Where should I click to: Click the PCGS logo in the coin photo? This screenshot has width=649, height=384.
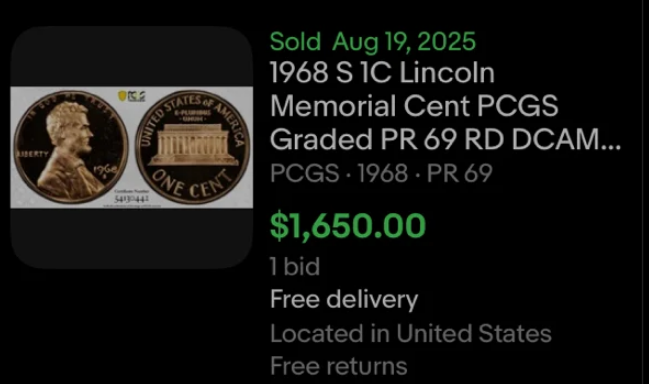pyautogui.click(x=132, y=96)
